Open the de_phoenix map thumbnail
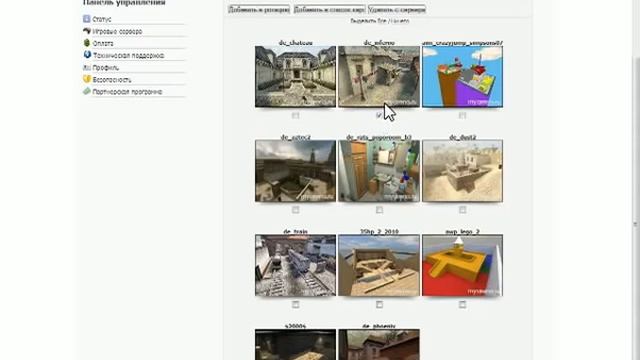Image resolution: width=640 pixels, height=360 pixels. click(x=379, y=344)
